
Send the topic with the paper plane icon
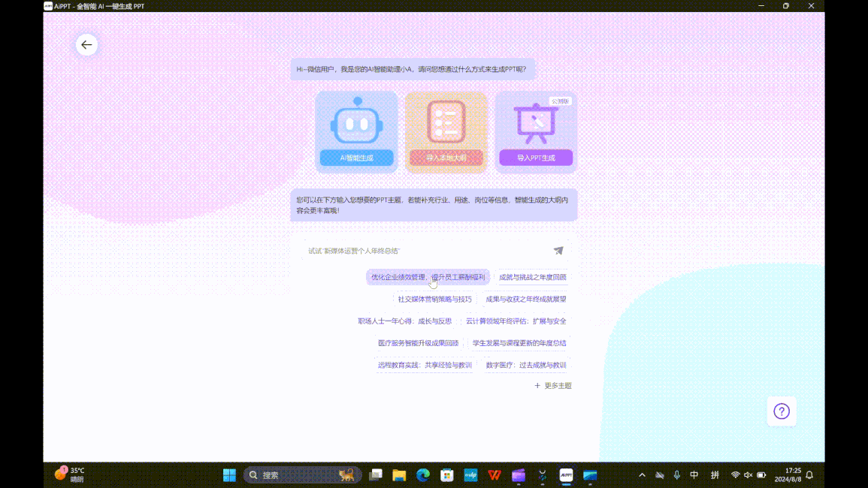click(558, 251)
